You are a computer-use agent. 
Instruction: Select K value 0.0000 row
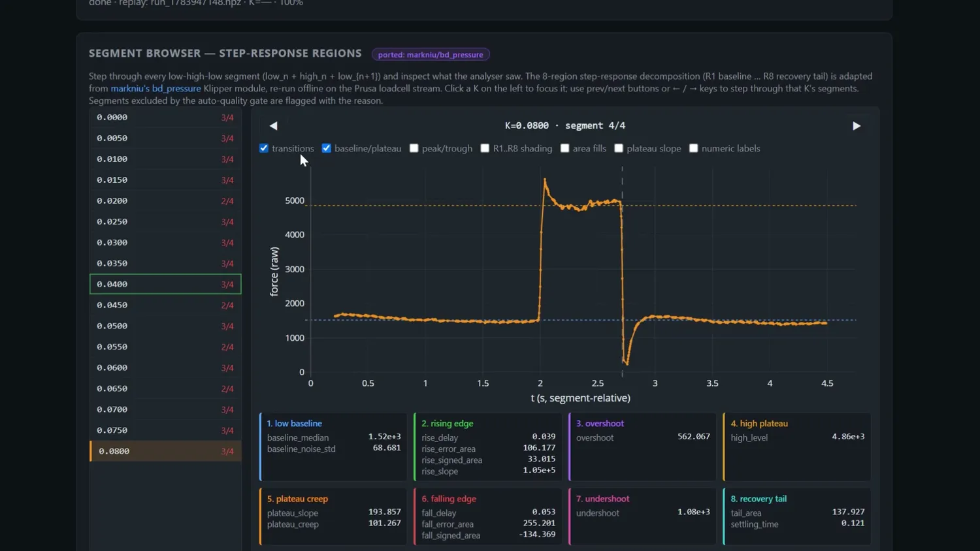(x=165, y=118)
